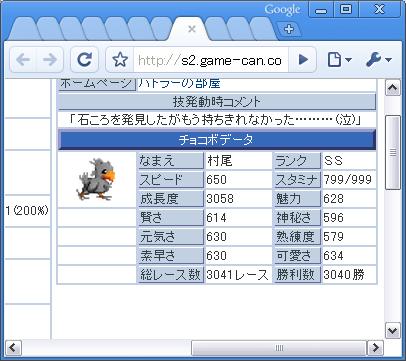Reload the current page
The height and width of the screenshot is (361, 406).
tap(85, 60)
